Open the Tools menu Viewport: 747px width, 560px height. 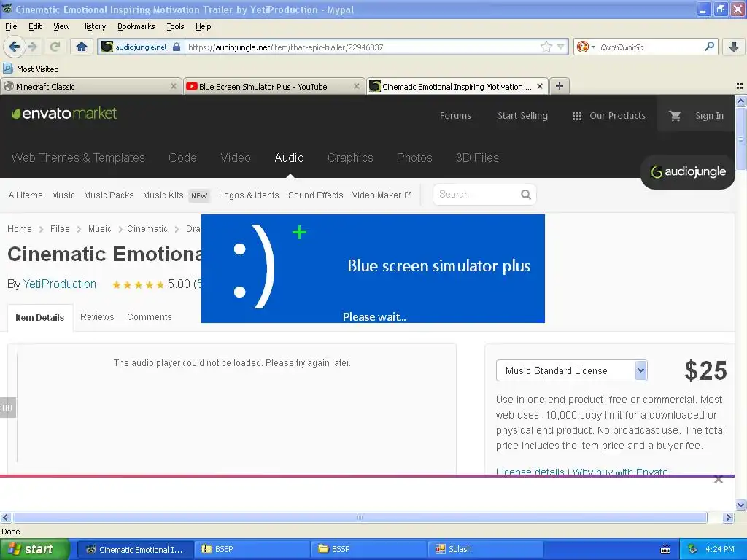175,26
